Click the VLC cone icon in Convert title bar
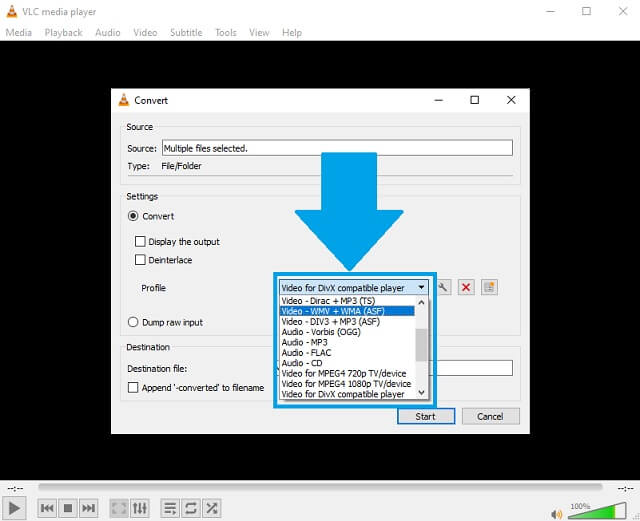This screenshot has height=521, width=640. 124,100
